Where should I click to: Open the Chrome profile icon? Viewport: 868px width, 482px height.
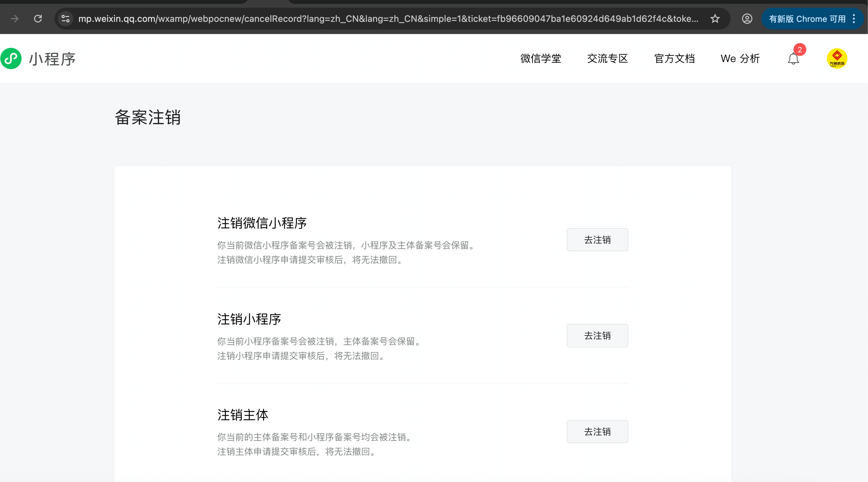click(747, 19)
